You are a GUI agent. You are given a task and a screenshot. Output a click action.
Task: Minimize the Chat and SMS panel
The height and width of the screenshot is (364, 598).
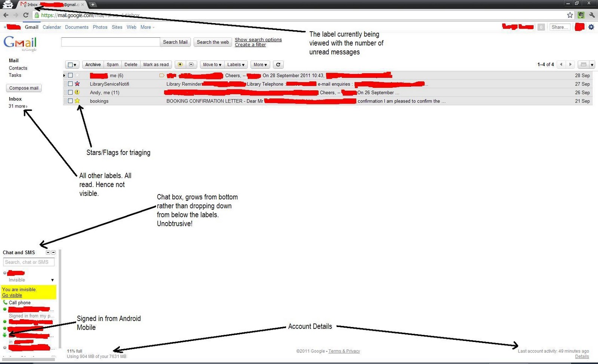click(x=53, y=252)
